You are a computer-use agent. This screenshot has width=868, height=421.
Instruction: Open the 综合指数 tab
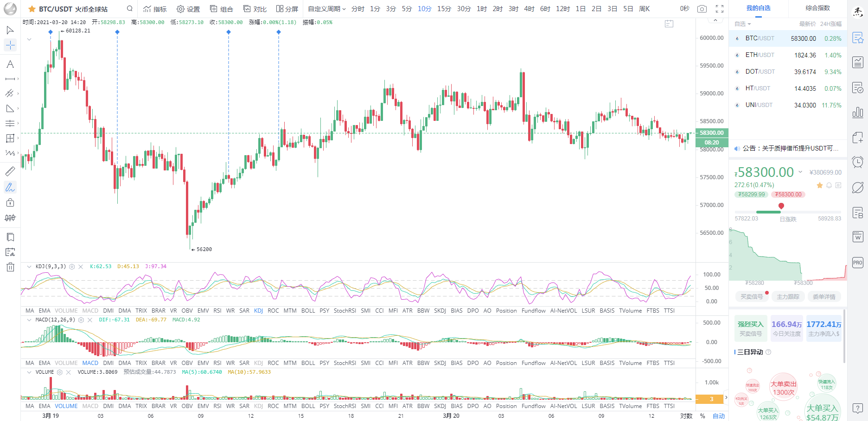pos(817,8)
